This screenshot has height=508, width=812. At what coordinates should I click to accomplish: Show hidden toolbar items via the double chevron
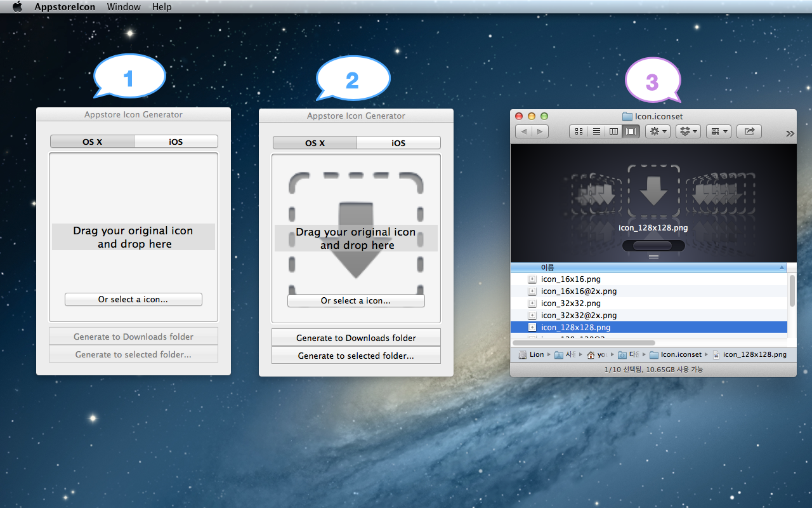(789, 133)
